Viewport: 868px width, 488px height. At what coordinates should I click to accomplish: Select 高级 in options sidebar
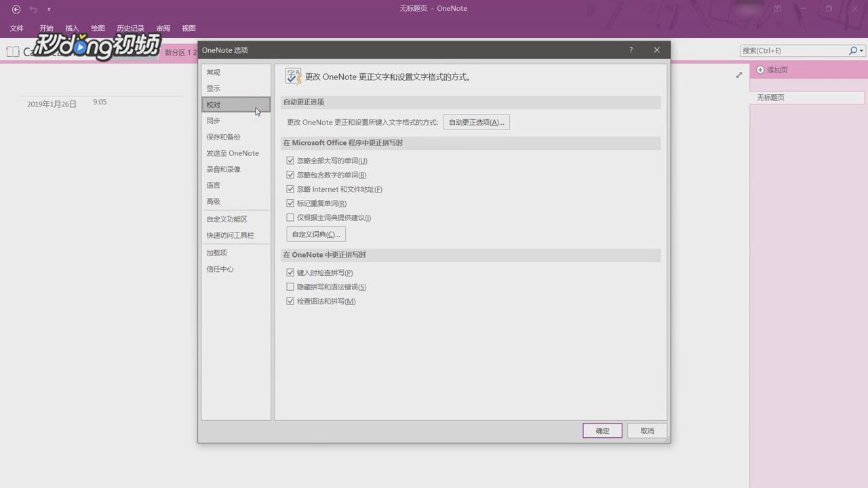[236, 201]
